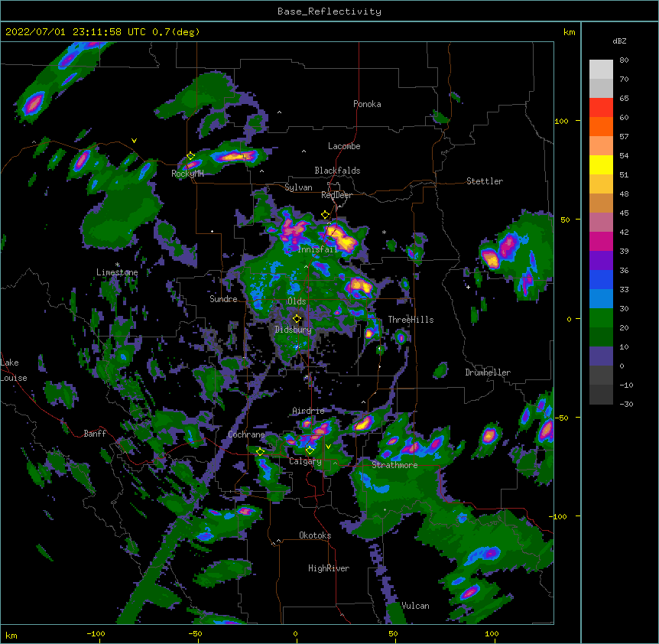The height and width of the screenshot is (644, 659).
Task: Click the 50 tick on the horizontal axis
Action: (x=393, y=633)
